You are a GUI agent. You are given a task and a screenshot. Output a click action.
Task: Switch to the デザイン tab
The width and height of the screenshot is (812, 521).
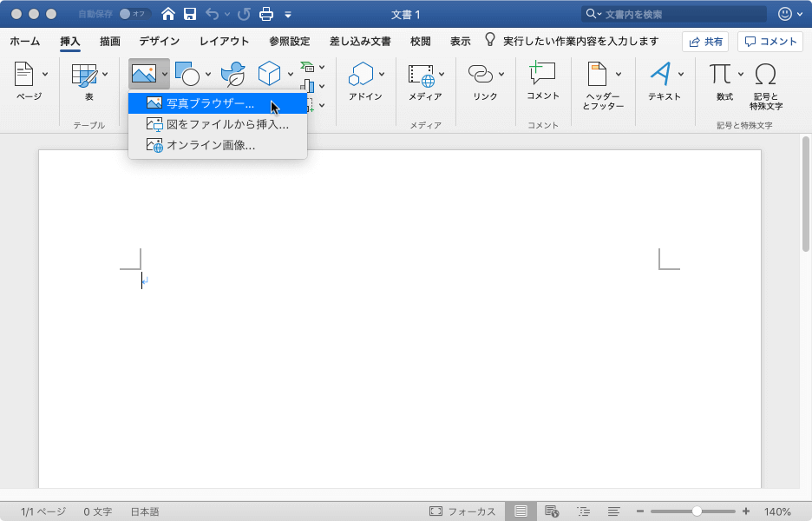pos(160,42)
